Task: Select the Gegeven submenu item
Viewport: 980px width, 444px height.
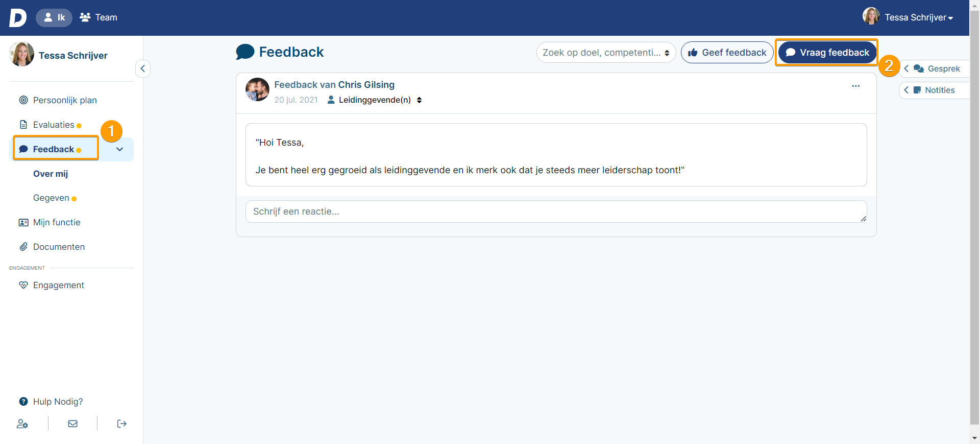Action: (x=51, y=198)
